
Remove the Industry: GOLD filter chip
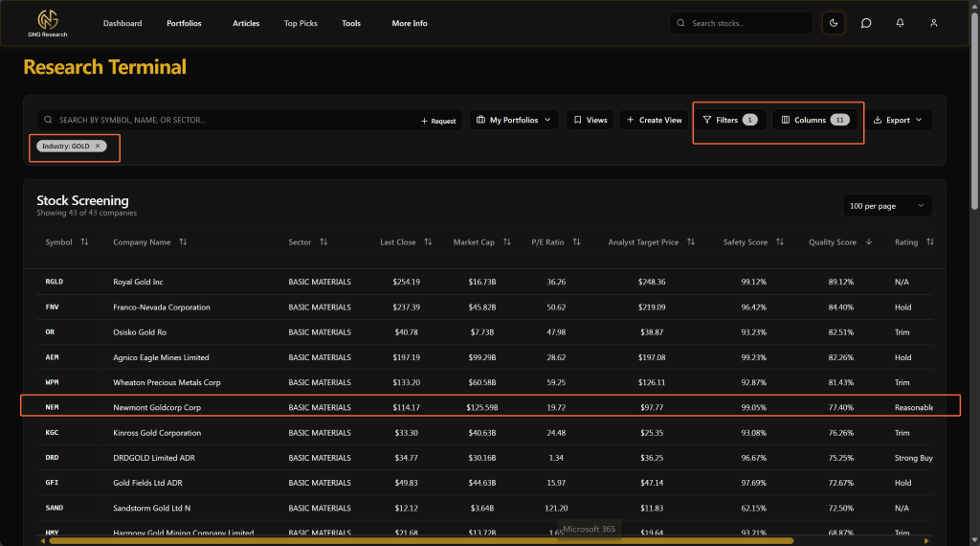(x=98, y=146)
